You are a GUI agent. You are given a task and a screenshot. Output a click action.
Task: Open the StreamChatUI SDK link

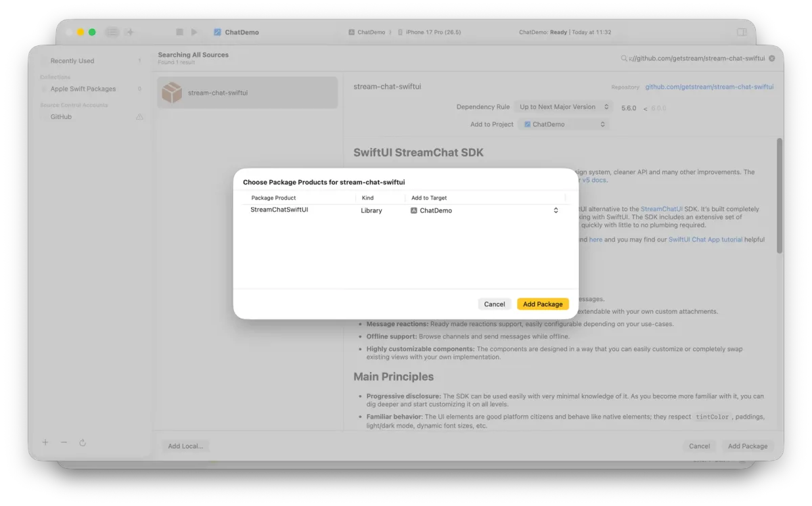[x=662, y=209]
